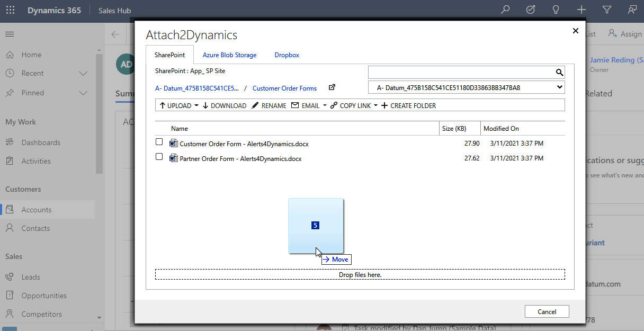Image resolution: width=644 pixels, height=331 pixels.
Task: Click the UPLOAD toolbar button
Action: point(175,105)
